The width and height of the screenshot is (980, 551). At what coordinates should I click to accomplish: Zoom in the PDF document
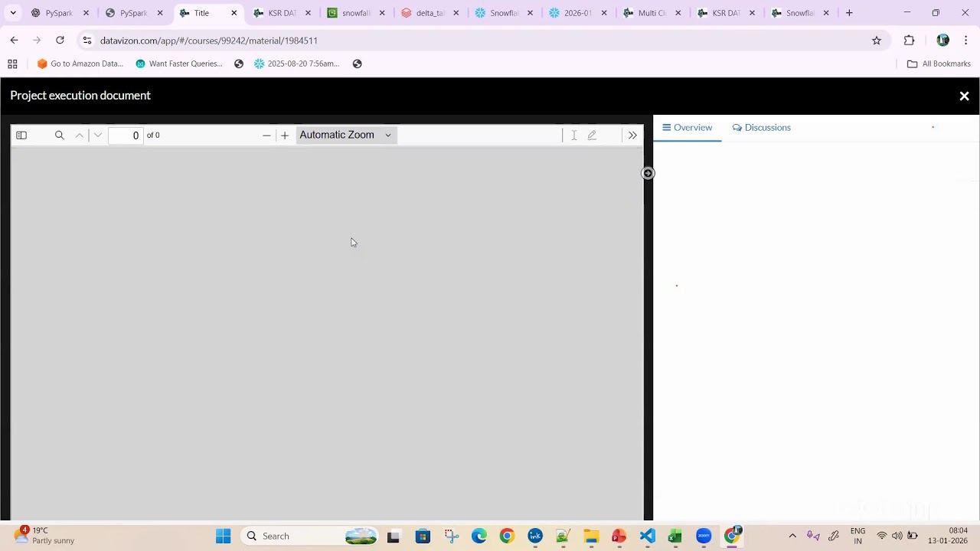point(285,135)
